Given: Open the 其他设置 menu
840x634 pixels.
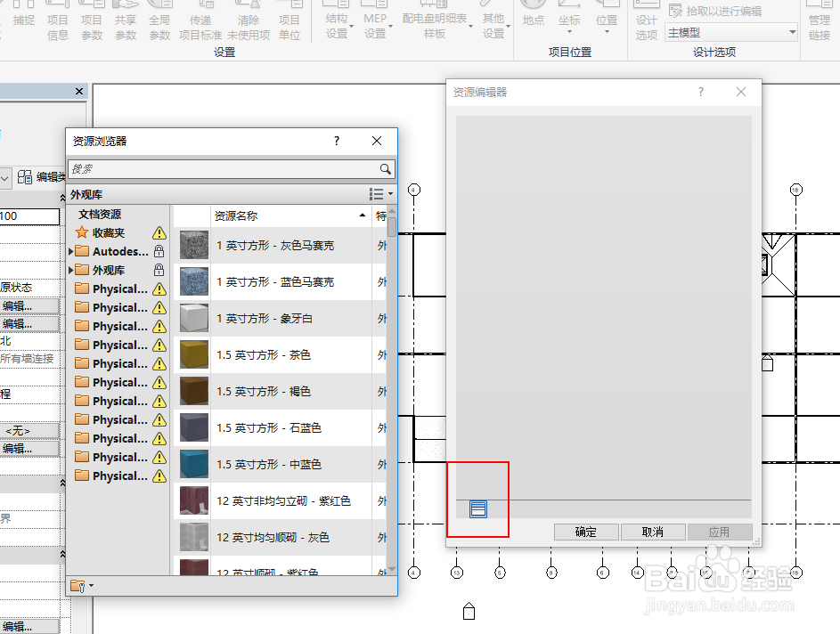Looking at the screenshot, I should [x=494, y=20].
